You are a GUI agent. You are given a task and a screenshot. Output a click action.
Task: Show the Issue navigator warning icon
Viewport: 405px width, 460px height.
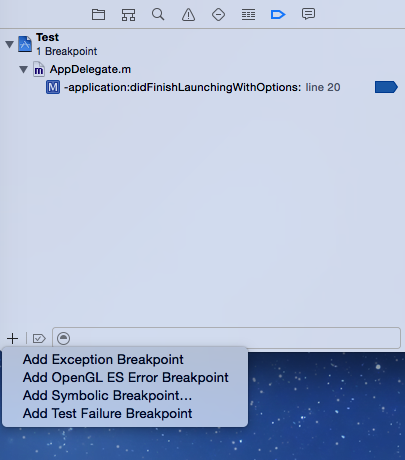tap(188, 15)
